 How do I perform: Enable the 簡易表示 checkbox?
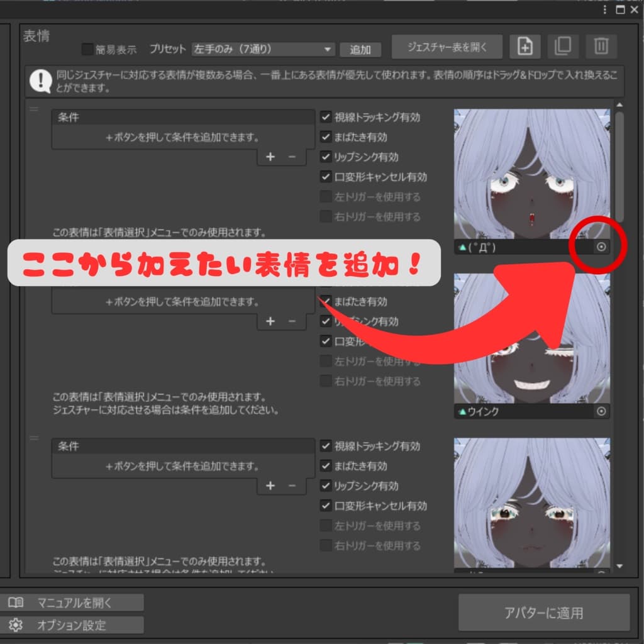(x=87, y=48)
